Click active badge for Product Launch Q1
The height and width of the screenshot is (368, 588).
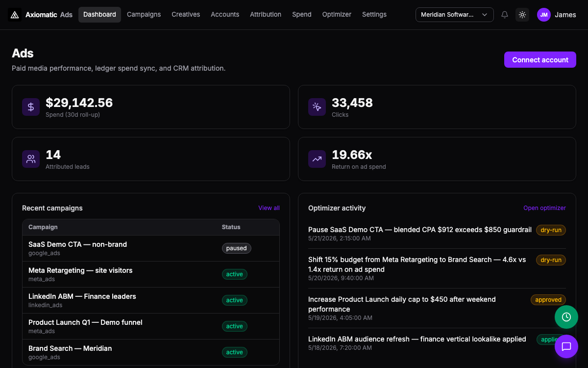(235, 326)
